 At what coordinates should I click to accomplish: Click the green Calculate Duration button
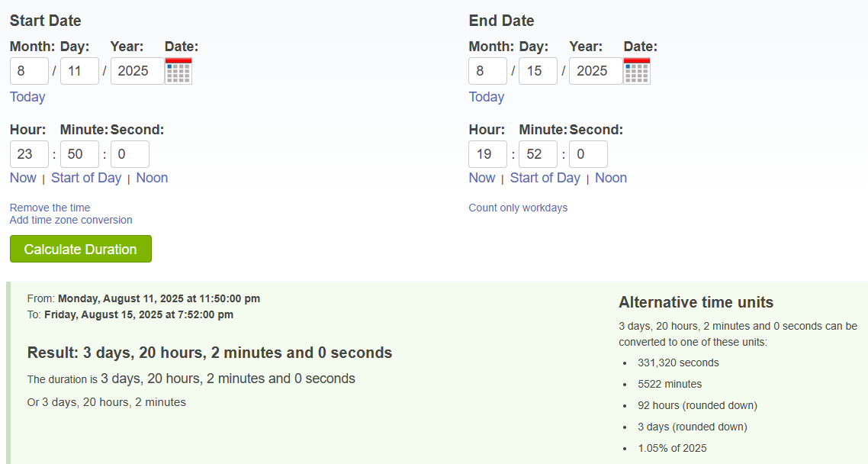pos(80,249)
